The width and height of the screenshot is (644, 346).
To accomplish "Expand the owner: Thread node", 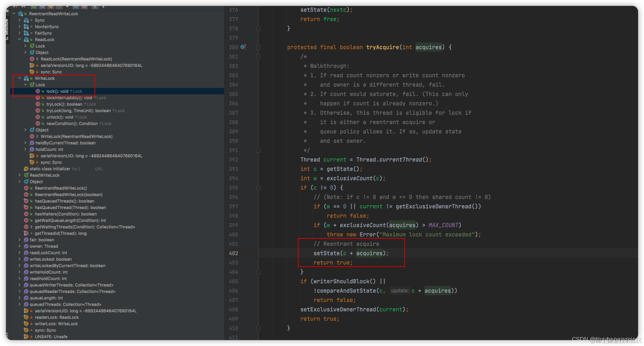I will 20,246.
